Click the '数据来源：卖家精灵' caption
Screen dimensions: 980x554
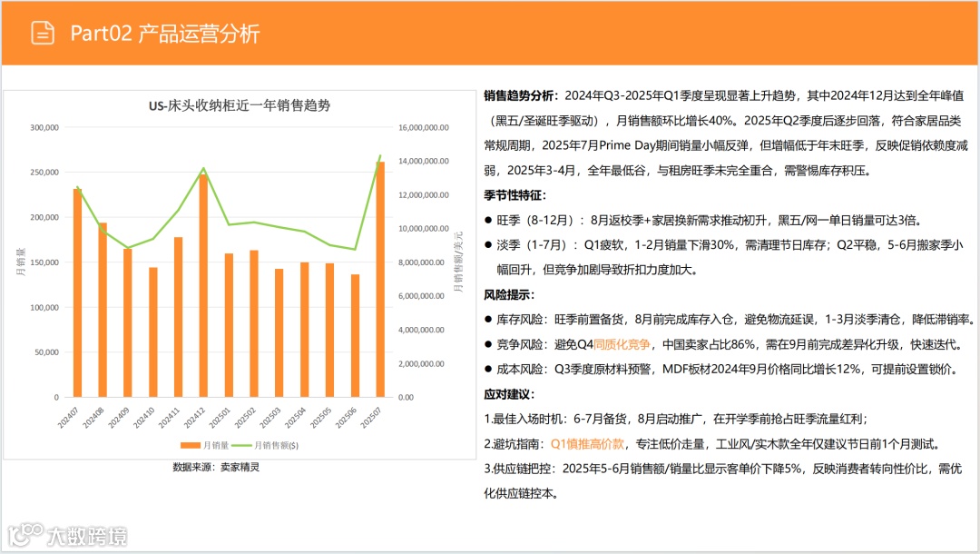pyautogui.click(x=216, y=467)
